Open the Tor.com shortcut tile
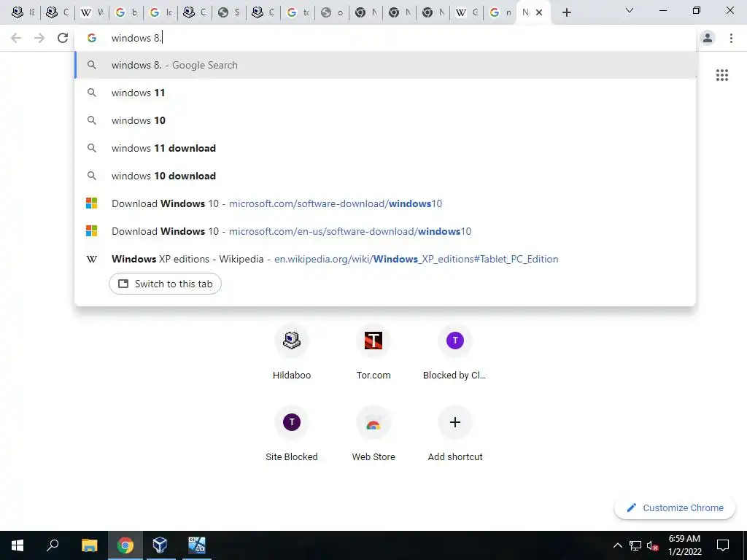The width and height of the screenshot is (747, 560). pyautogui.click(x=373, y=353)
